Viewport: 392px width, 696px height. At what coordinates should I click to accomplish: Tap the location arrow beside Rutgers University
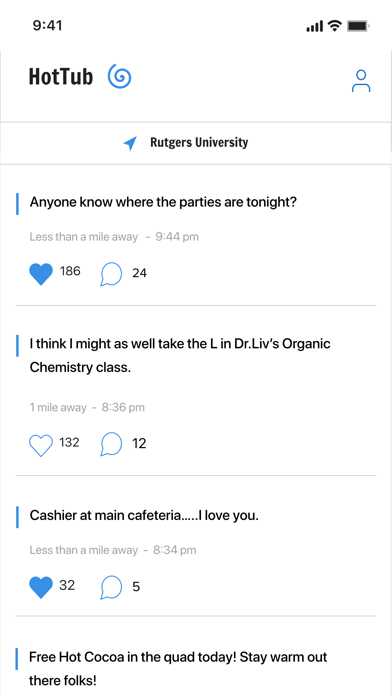130,143
